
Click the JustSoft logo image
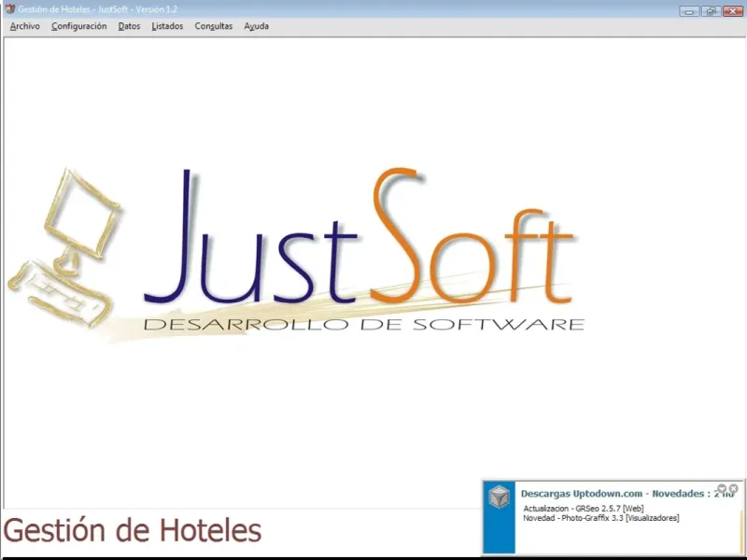click(x=295, y=255)
